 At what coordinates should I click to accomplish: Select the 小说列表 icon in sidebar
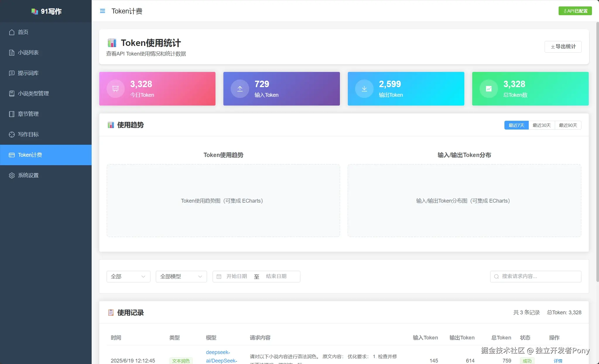click(x=12, y=53)
